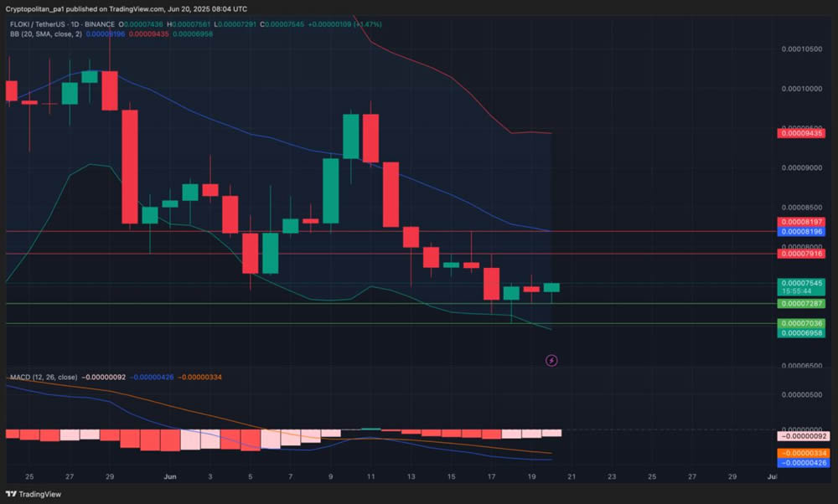Click the green current price label 0.00007545
838x504 pixels.
pos(801,283)
